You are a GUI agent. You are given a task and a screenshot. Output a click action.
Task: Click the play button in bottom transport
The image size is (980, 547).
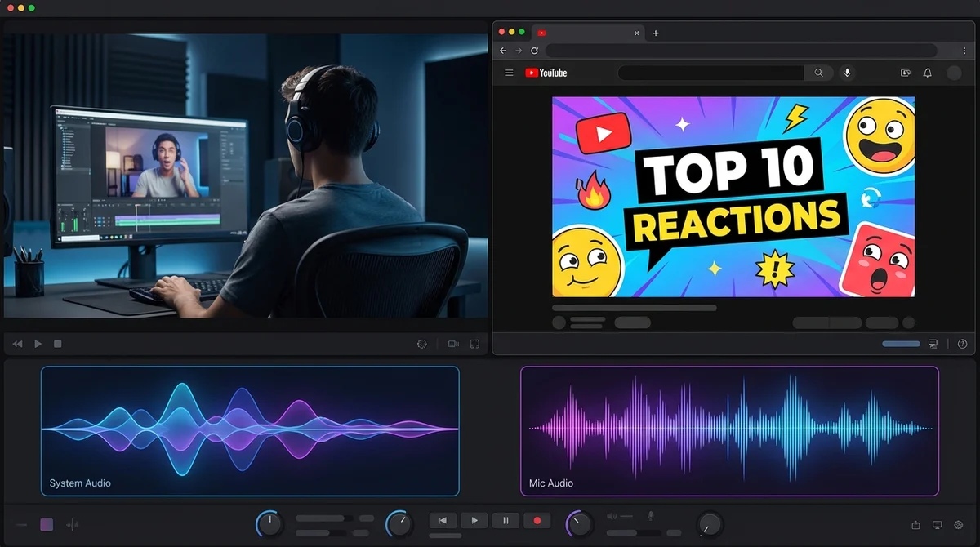[474, 520]
